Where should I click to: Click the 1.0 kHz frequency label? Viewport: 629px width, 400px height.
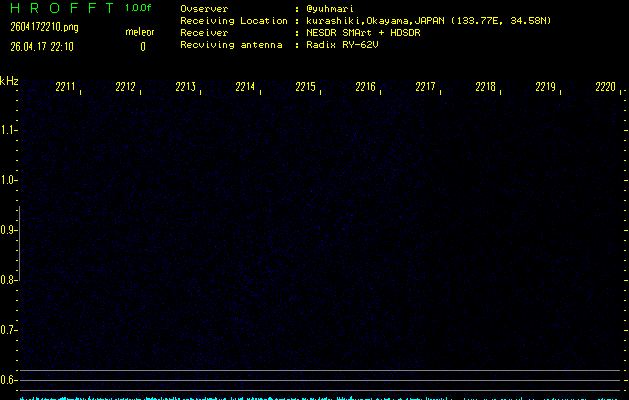(8, 180)
